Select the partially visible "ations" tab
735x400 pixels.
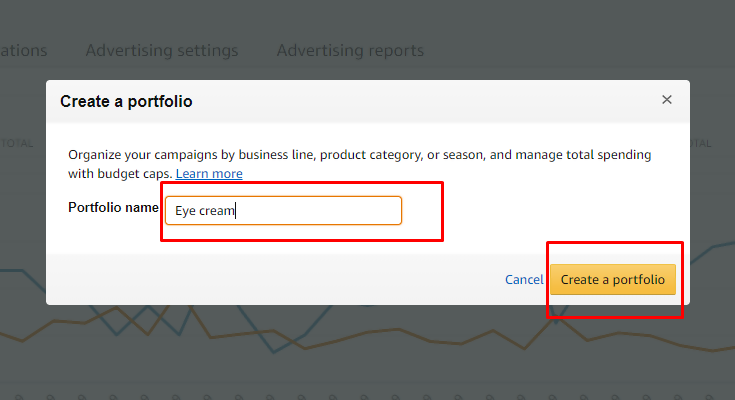[x=23, y=50]
